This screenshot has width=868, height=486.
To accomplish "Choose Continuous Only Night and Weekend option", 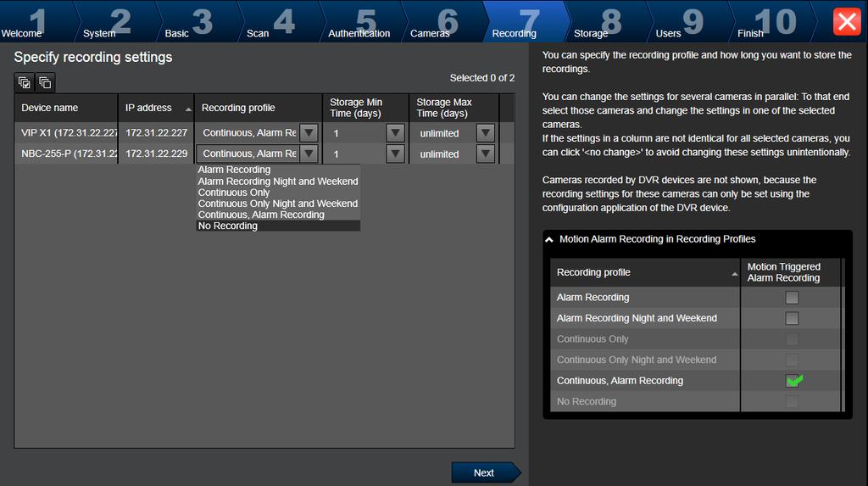I will (x=278, y=204).
